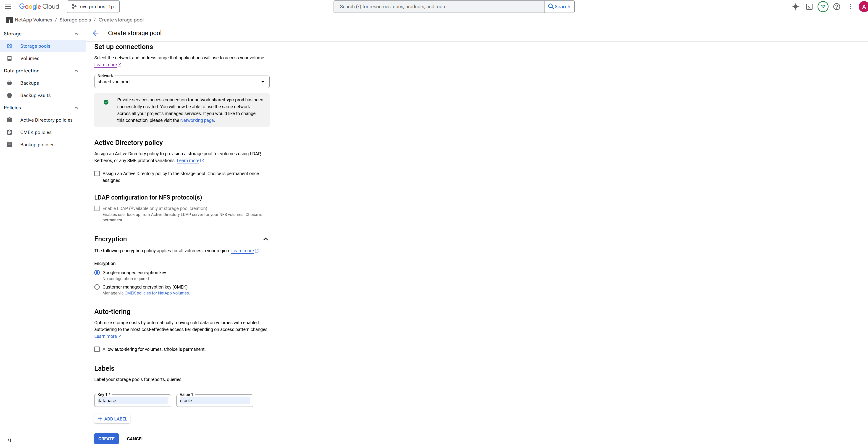
Task: Click the back arrow beside Create storage pool
Action: tap(96, 33)
